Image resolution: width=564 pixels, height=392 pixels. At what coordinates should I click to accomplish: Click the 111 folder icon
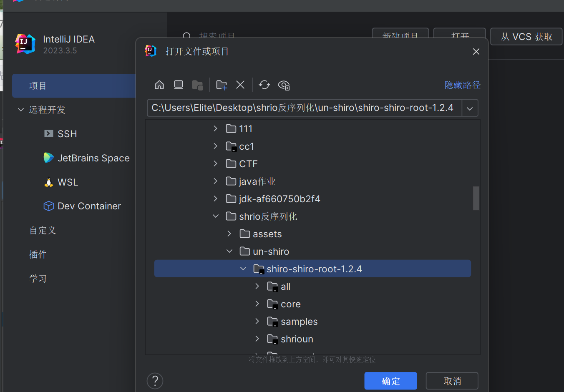(x=231, y=128)
